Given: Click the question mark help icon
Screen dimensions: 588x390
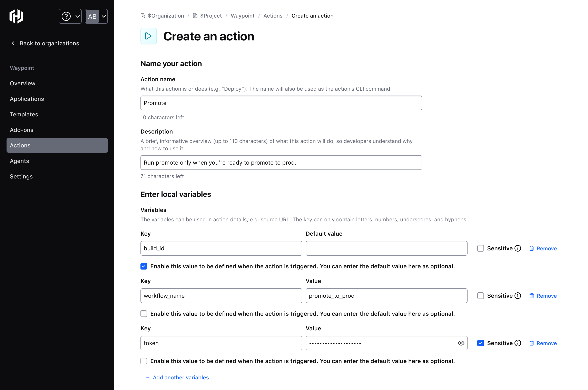Looking at the screenshot, I should (x=66, y=16).
